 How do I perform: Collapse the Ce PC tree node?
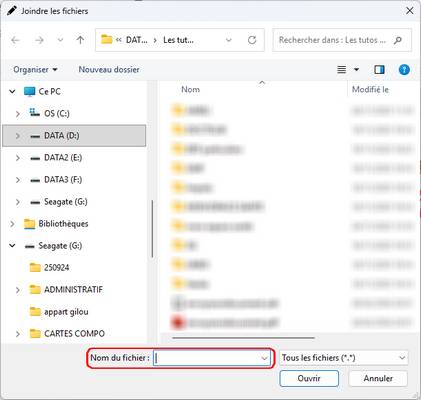pyautogui.click(x=12, y=91)
